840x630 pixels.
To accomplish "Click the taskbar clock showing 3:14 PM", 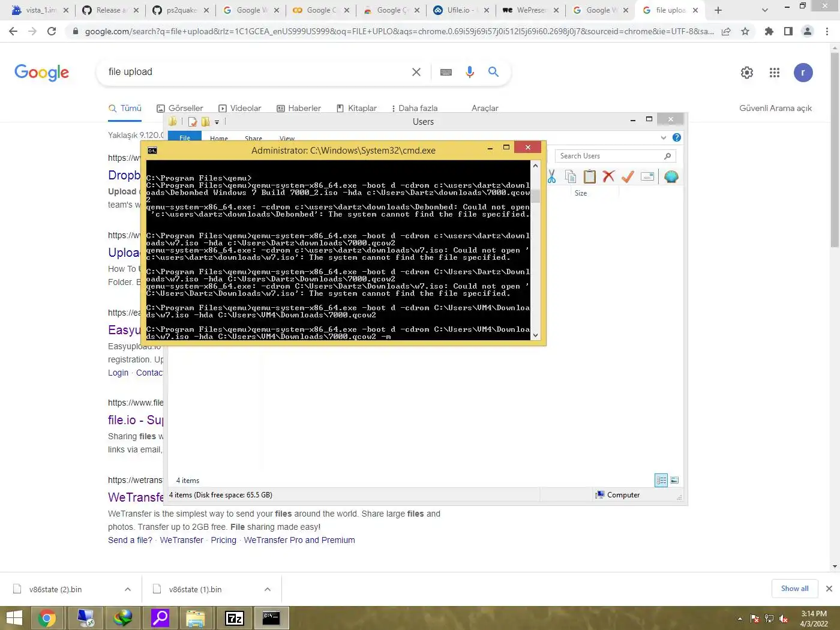I will (814, 619).
